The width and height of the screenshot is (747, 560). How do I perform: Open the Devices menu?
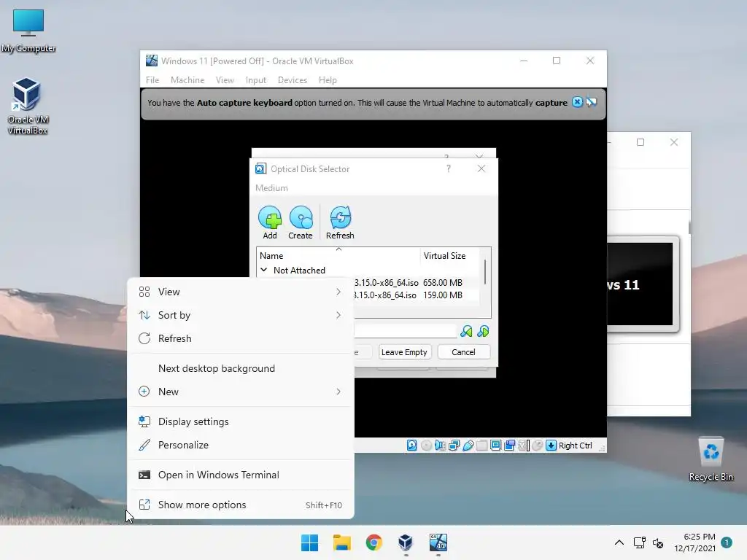click(x=293, y=80)
